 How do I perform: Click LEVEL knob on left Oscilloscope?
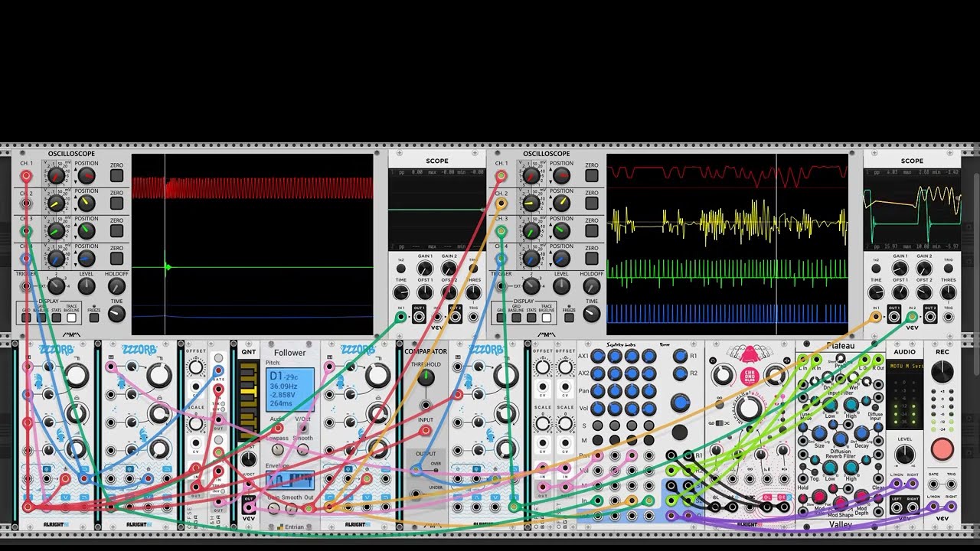tap(87, 286)
